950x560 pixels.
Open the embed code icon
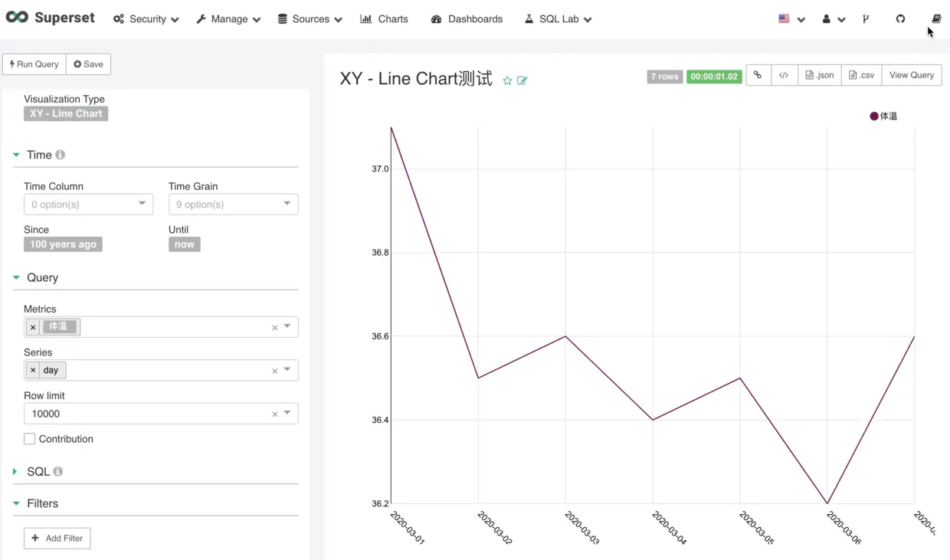(784, 75)
